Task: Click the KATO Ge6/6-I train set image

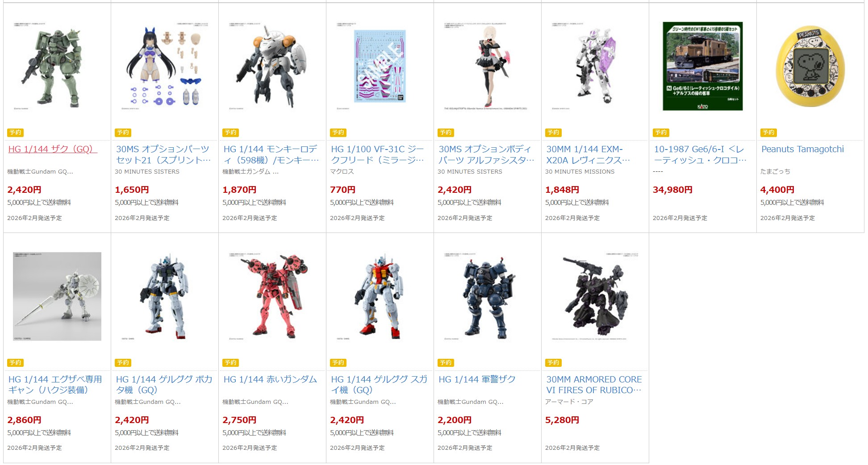Action: point(703,66)
